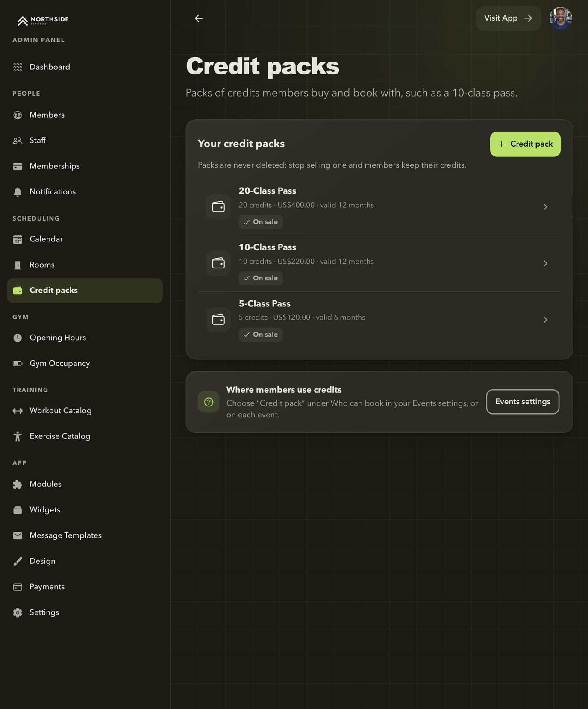Click the Northside Fitness logo
This screenshot has height=709, width=588.
[x=43, y=20]
